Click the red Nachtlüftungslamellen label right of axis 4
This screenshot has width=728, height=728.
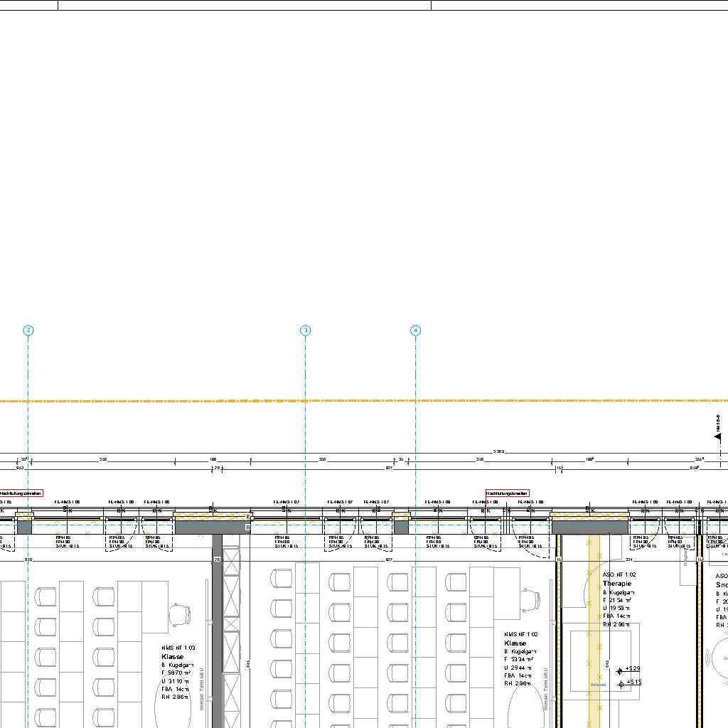pos(507,493)
